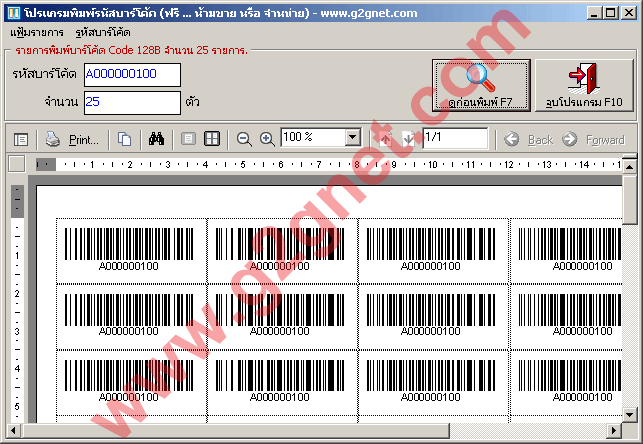Viewport: 643px width, 444px height.
Task: Click the application icon in title bar
Action: (x=13, y=13)
